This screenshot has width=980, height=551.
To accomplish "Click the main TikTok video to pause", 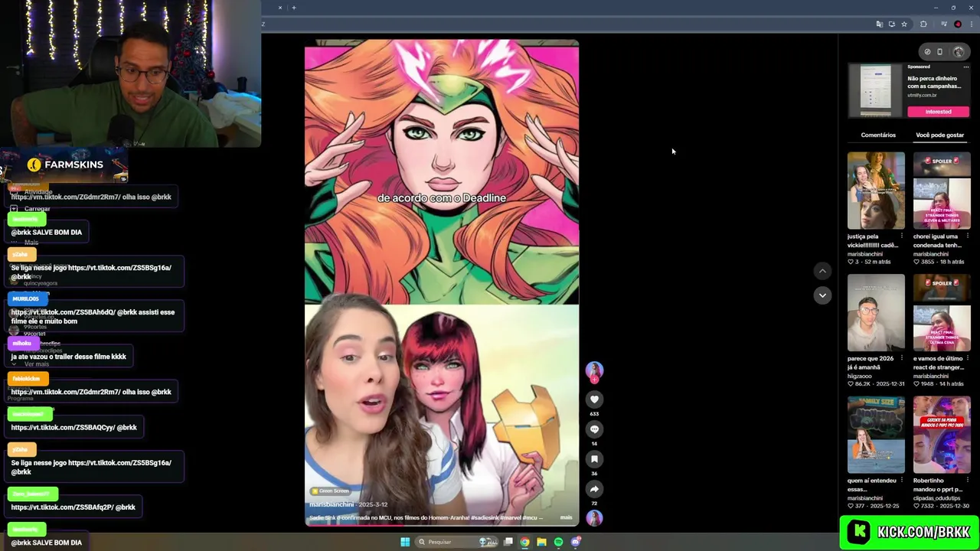I will [442, 282].
